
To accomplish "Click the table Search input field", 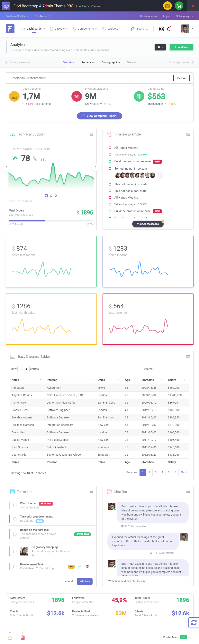I will (172, 369).
